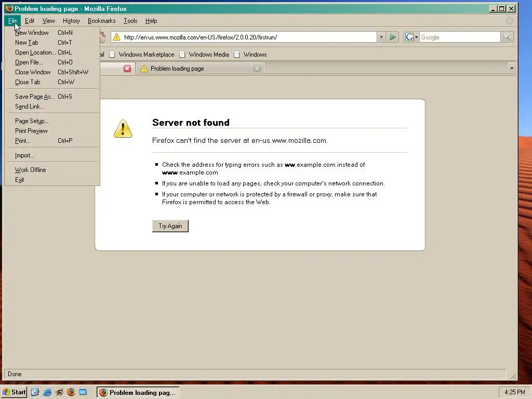Open the View menu
Screen dimensions: 532x399
point(48,21)
